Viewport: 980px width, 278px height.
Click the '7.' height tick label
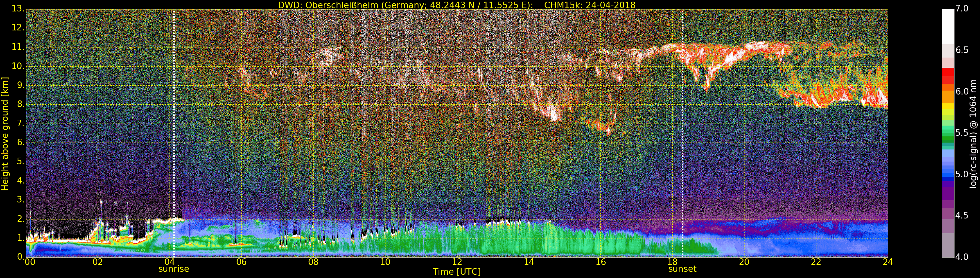click(21, 123)
